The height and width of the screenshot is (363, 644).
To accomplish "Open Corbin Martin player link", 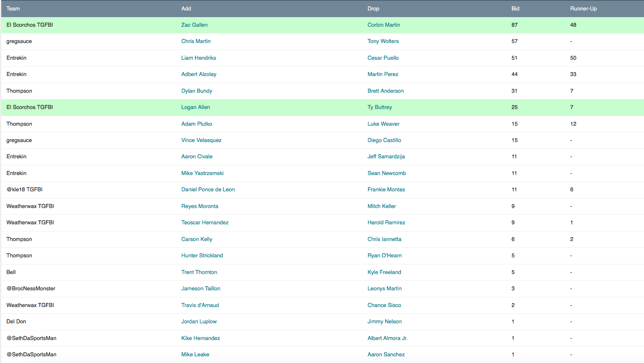I will 384,25.
